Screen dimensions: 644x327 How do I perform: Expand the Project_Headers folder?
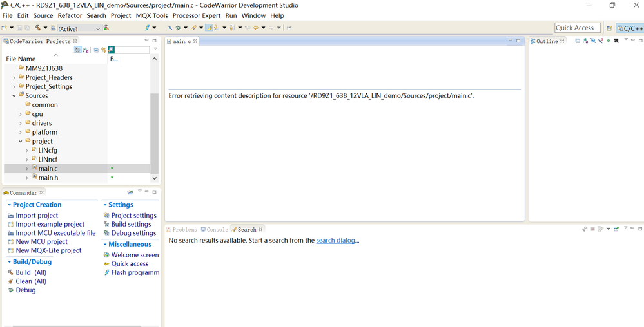coord(14,77)
